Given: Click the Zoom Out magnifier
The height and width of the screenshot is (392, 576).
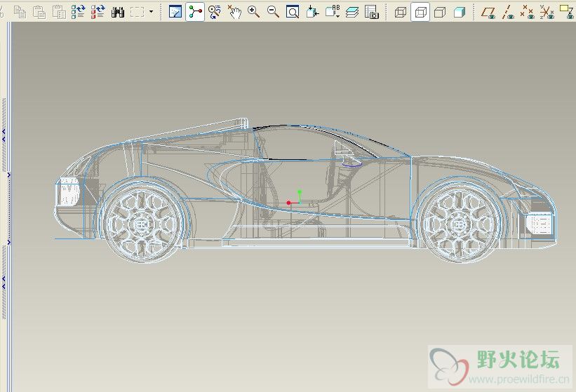Looking at the screenshot, I should pos(273,12).
